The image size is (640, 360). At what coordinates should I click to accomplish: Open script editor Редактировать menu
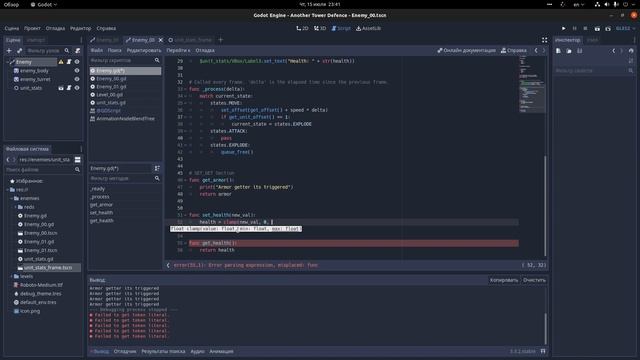click(x=144, y=51)
